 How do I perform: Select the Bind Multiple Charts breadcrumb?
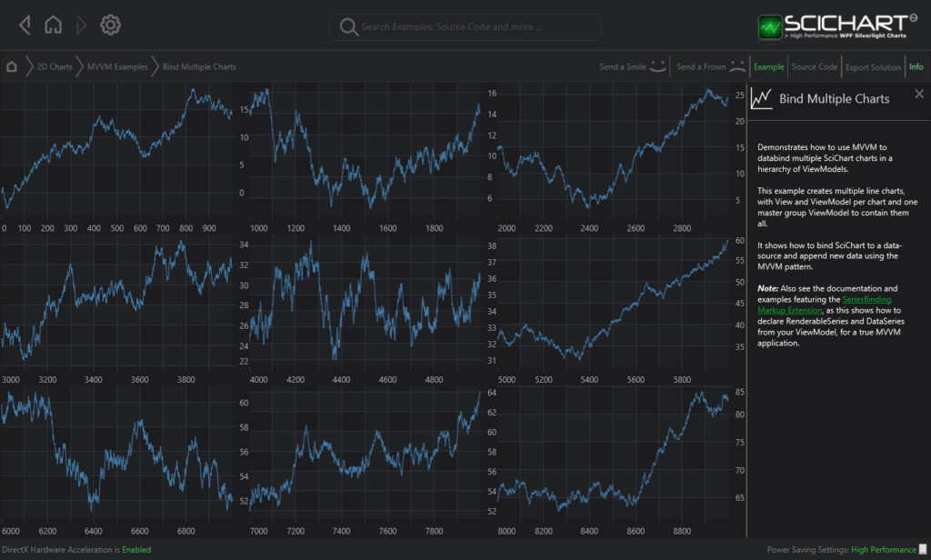click(199, 66)
